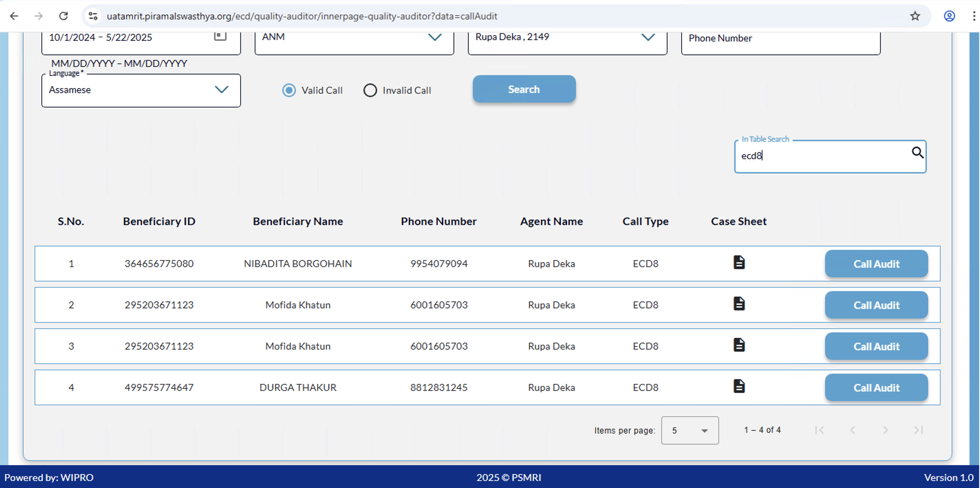
Task: Click the Phone Number column header
Action: point(439,221)
